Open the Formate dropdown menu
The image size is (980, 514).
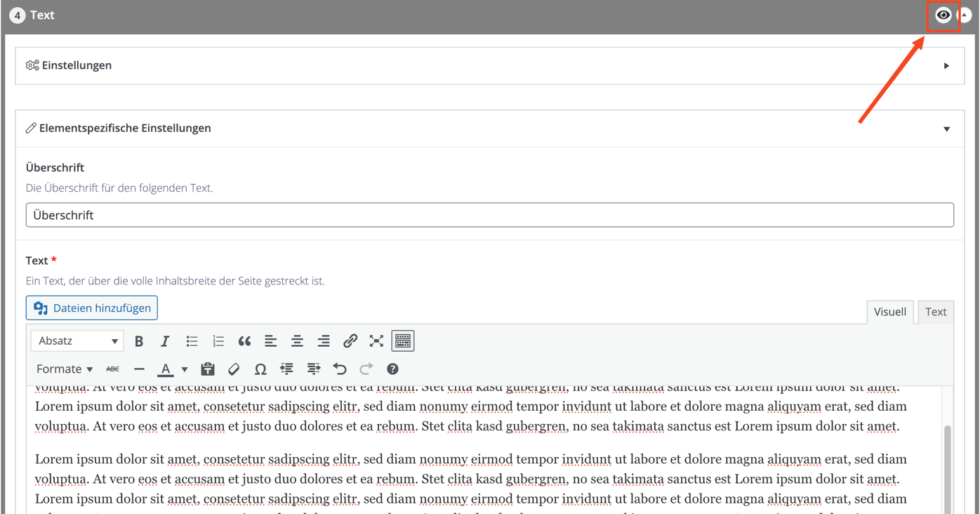[64, 369]
